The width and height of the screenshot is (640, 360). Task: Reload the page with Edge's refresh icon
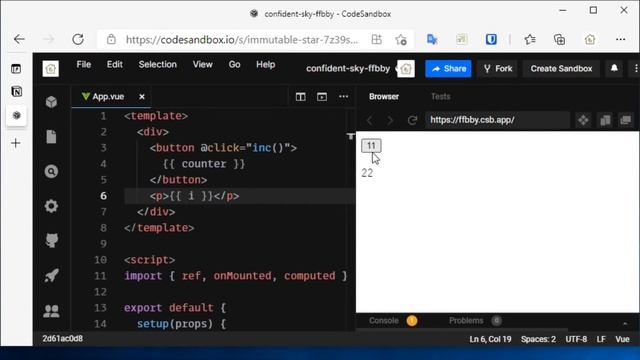78,39
